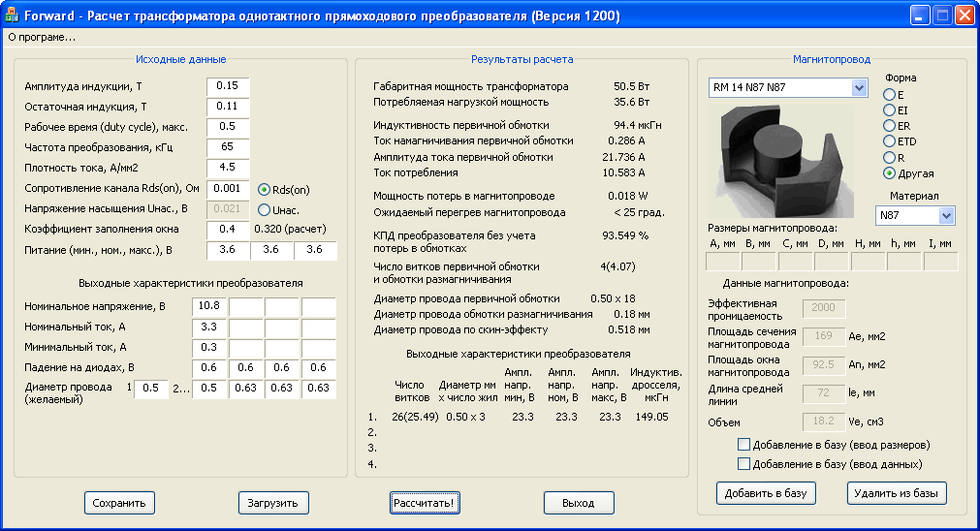Screen dimensions: 980x531
Task: Open the 'О програме...' menu
Action: tap(42, 38)
